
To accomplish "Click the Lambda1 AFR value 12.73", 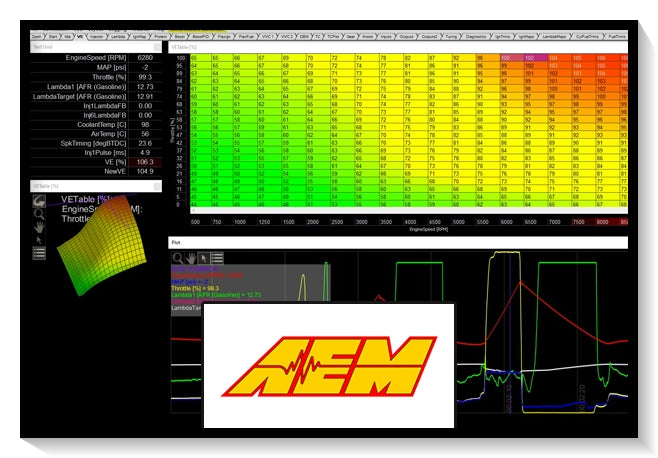I will [x=145, y=87].
